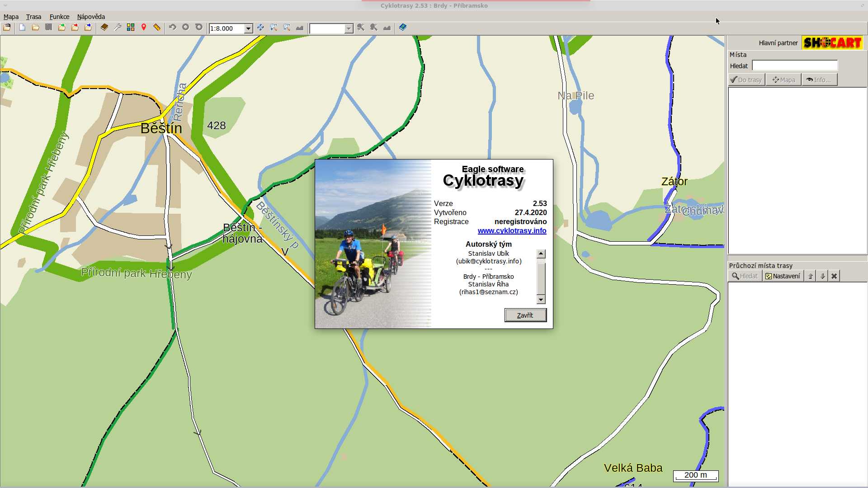Click the colored grid tiles icon
868x488 pixels.
(131, 28)
